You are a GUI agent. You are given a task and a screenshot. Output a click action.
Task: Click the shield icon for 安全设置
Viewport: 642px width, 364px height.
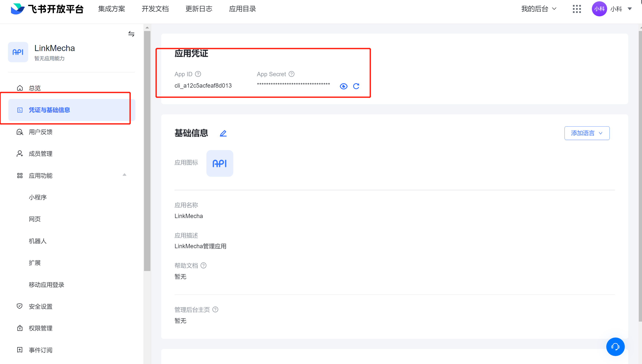(20, 306)
